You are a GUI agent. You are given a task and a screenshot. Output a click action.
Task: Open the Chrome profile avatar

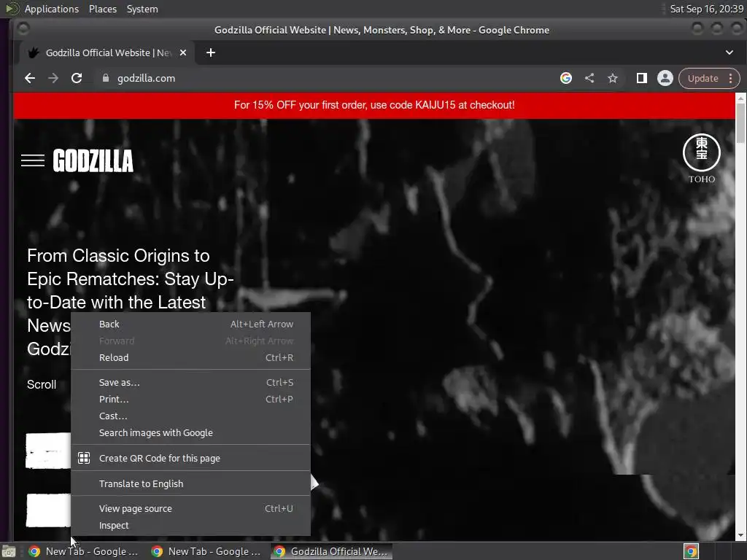pos(665,78)
